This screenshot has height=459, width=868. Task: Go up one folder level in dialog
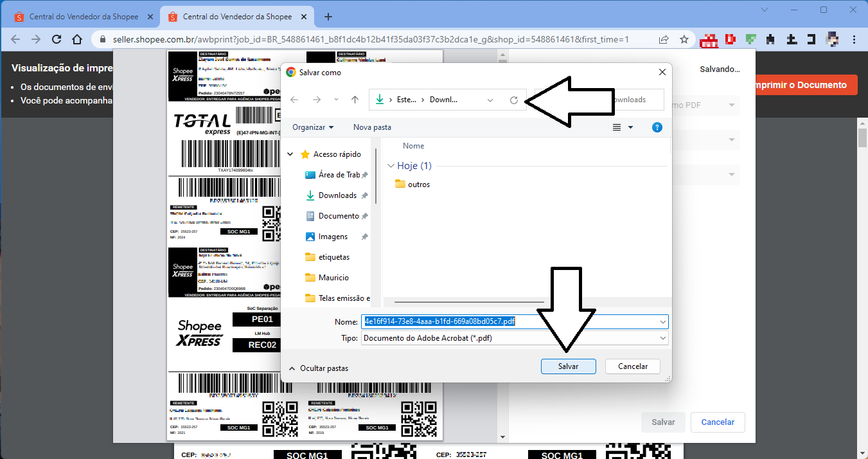click(x=355, y=100)
